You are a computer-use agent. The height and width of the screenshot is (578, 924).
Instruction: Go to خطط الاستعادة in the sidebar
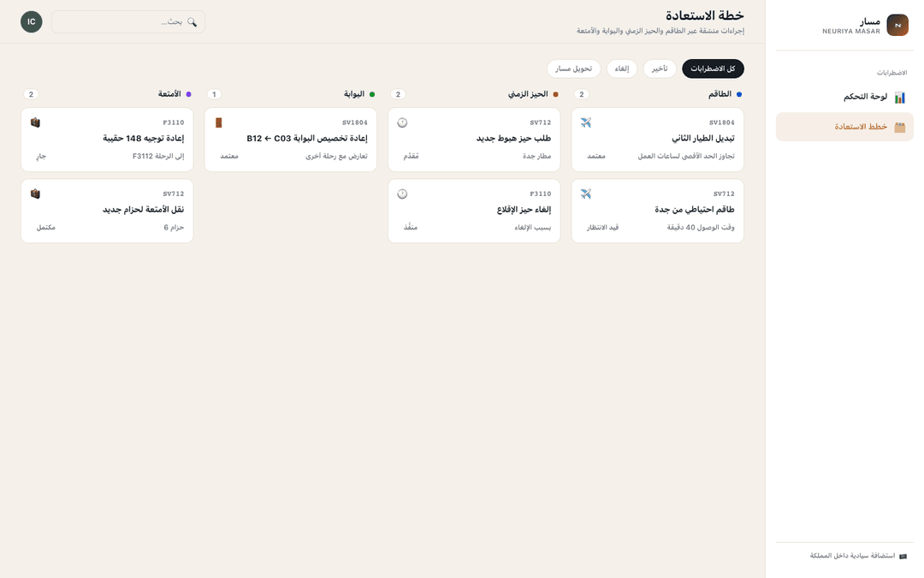click(844, 127)
